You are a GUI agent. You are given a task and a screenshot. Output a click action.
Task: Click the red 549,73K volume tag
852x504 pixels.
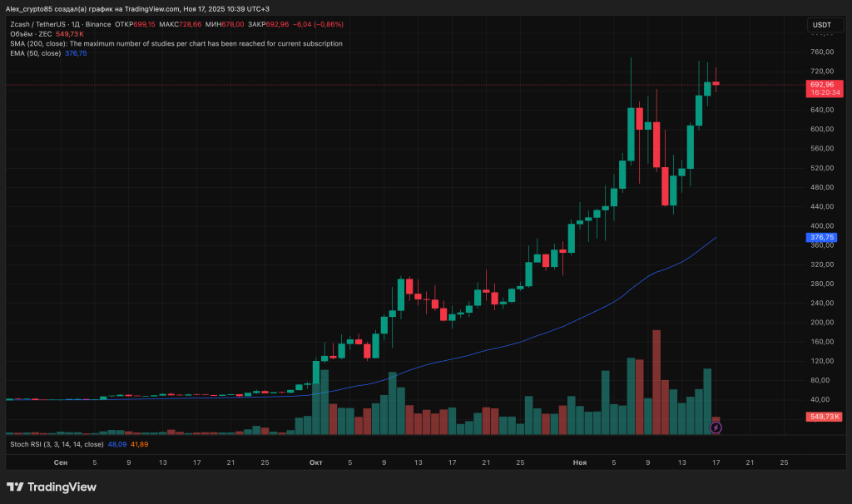coord(823,416)
